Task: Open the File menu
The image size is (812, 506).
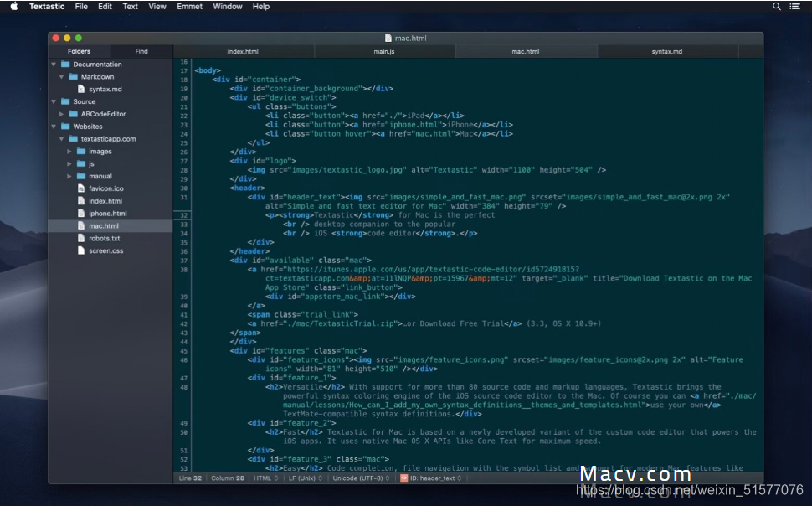Action: [x=81, y=6]
